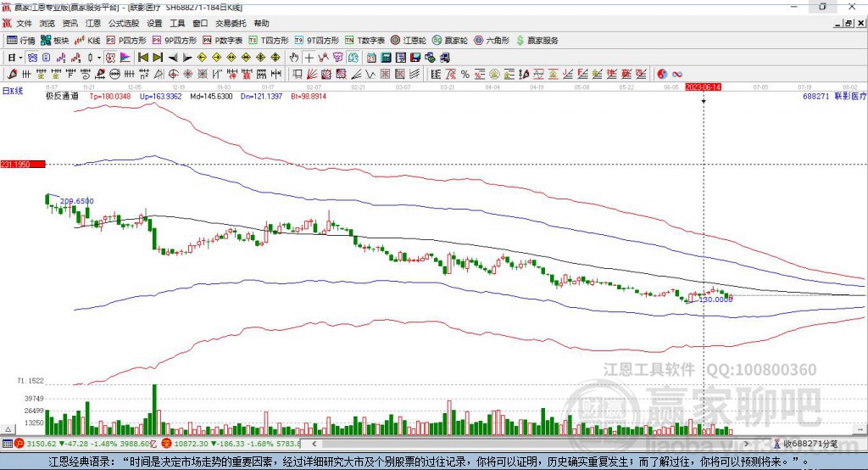Click the black left arrow icon
Image resolution: width=868 pixels, height=470 pixels.
point(173,58)
